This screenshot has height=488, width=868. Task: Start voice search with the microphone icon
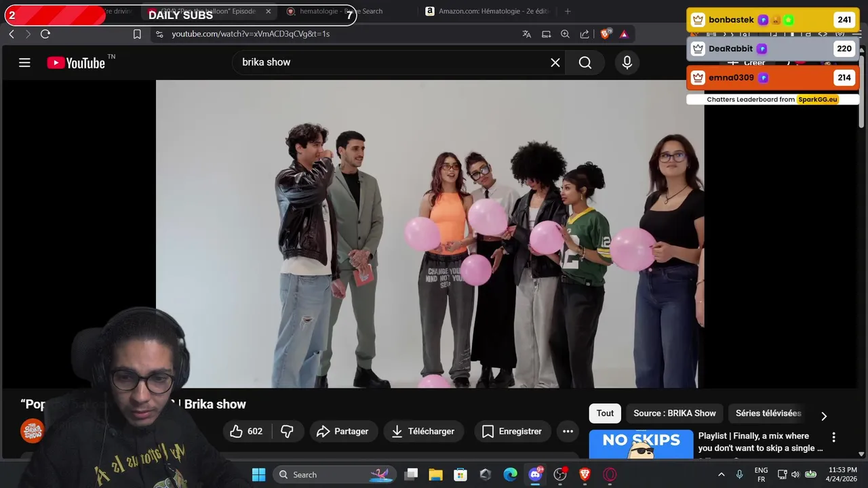pos(627,62)
